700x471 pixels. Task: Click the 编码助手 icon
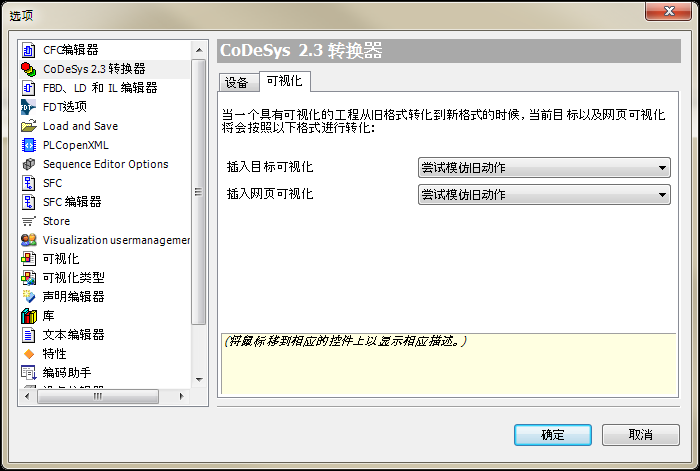29,372
